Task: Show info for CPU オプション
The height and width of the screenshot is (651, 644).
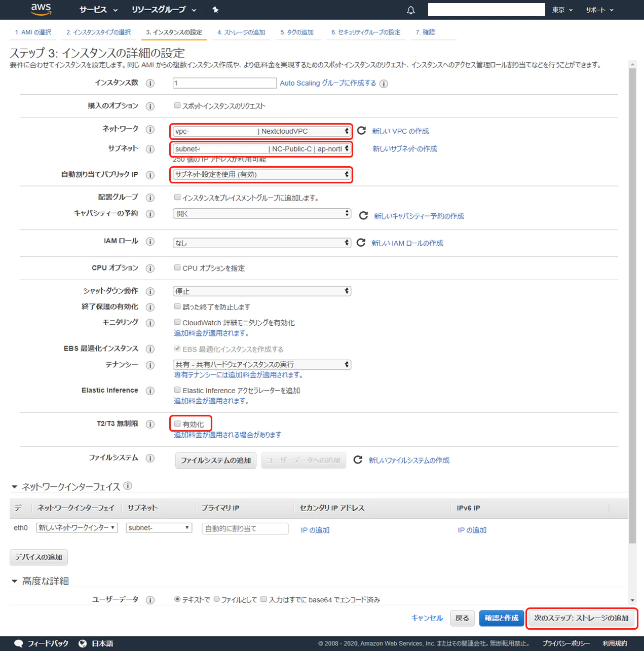Action: click(x=150, y=269)
